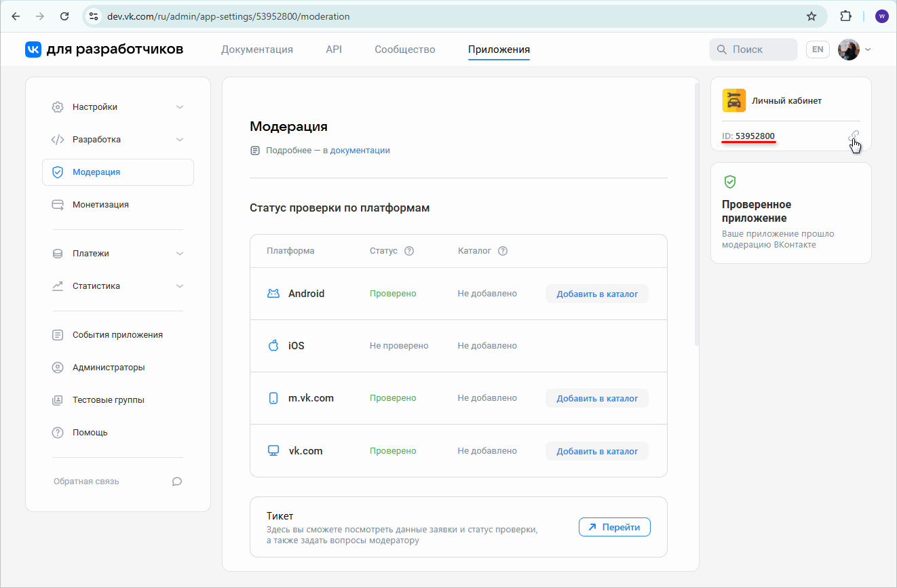
Task: Expand the Статистика section
Action: coord(180,286)
